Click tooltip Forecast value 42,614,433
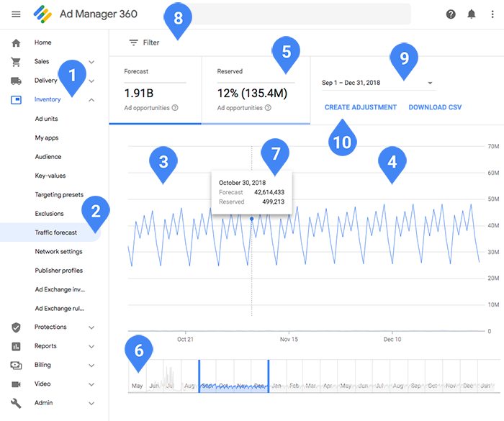The height and width of the screenshot is (421, 504). (x=269, y=192)
